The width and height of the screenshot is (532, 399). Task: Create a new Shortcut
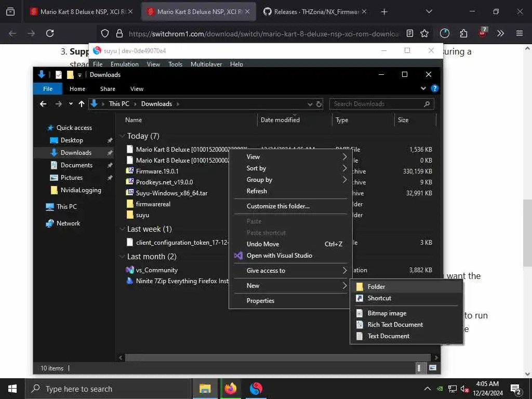tap(406, 298)
